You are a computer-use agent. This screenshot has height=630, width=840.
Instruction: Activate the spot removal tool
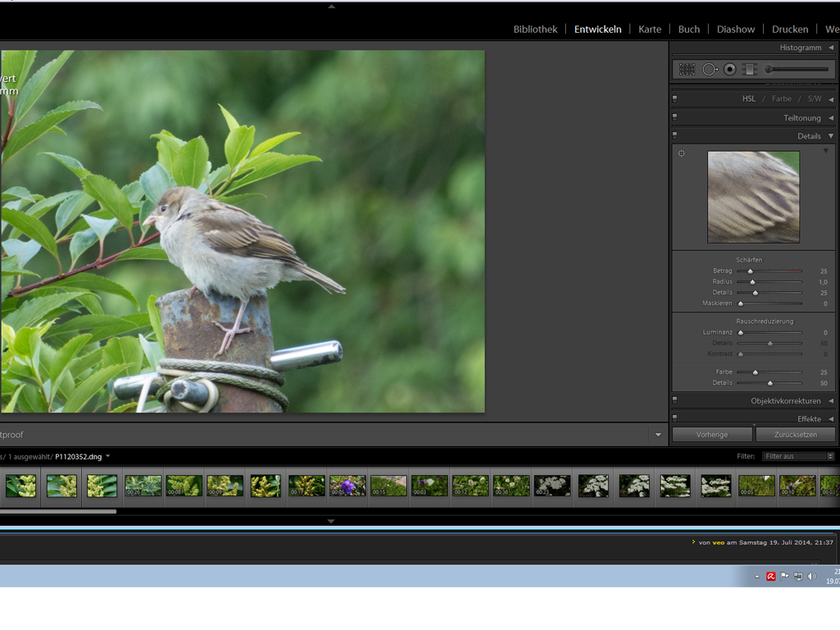tap(710, 70)
